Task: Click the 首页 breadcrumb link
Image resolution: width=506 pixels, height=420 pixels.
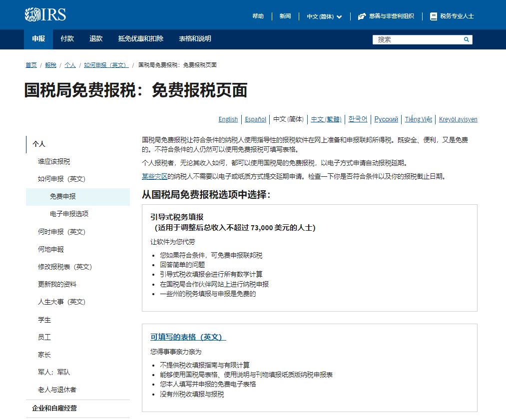Action: 31,65
